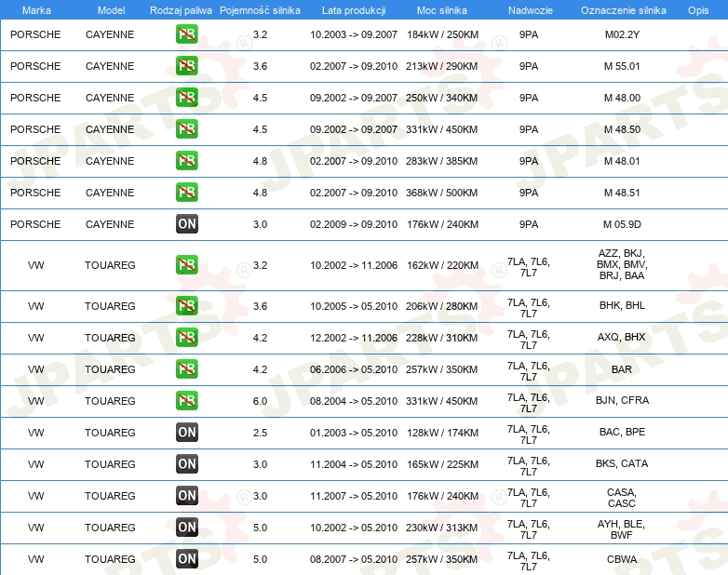Click the BJN, CFRA engine codes cell
This screenshot has height=575, width=728.
click(x=622, y=400)
